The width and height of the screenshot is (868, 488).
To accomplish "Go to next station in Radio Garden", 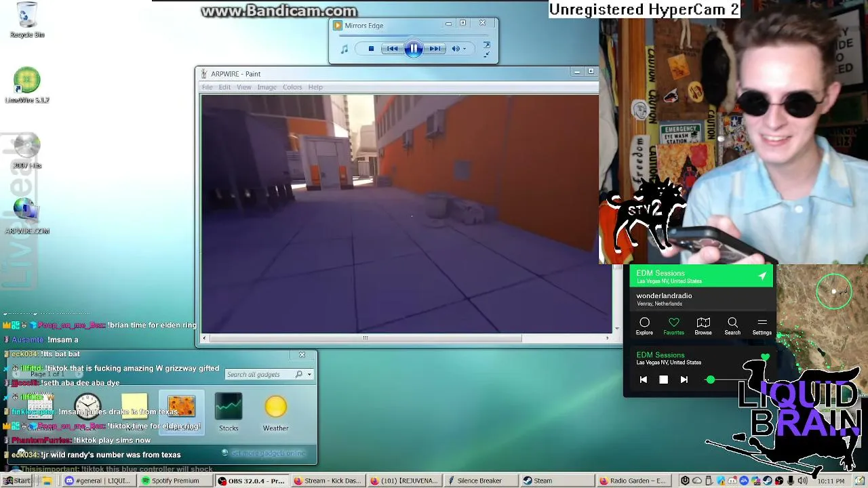I will coord(684,380).
